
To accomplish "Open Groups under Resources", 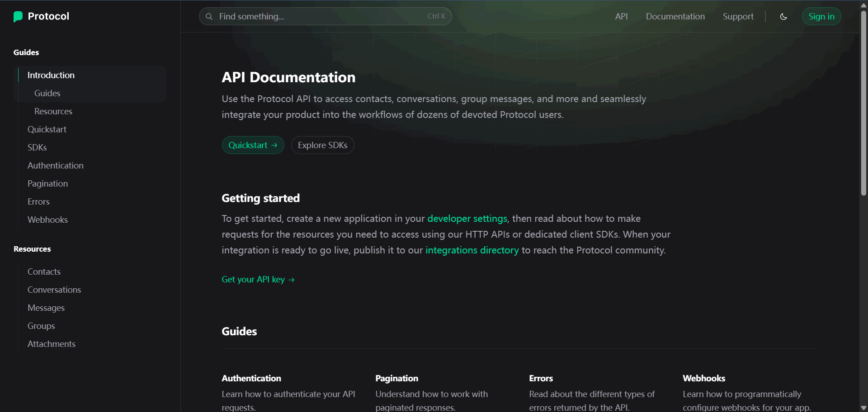I will point(41,326).
